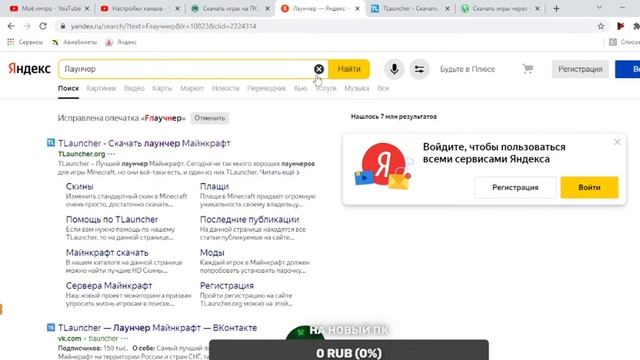Click the yellow 'Войти' button in the card
Viewport: 640px width, 360px height.
(589, 187)
